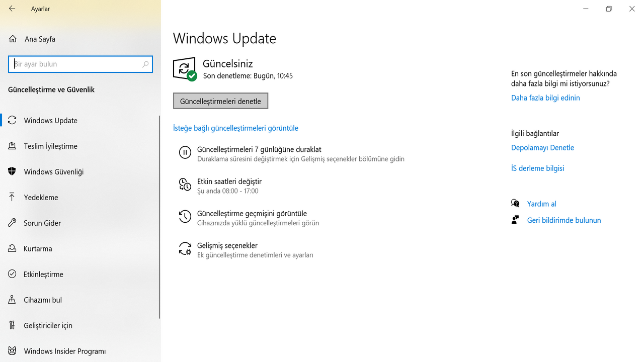Click the Şu anda 08:00 - 17:00 text
644x362 pixels.
point(228,191)
